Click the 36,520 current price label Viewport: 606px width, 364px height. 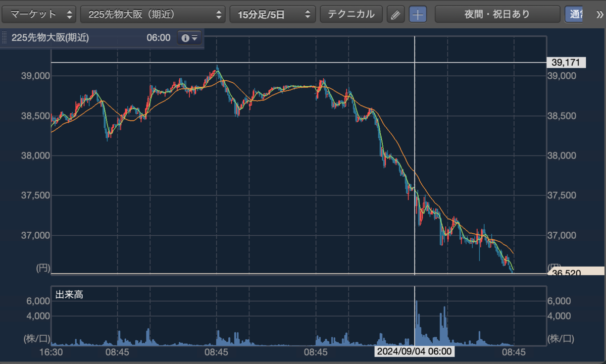pyautogui.click(x=577, y=272)
